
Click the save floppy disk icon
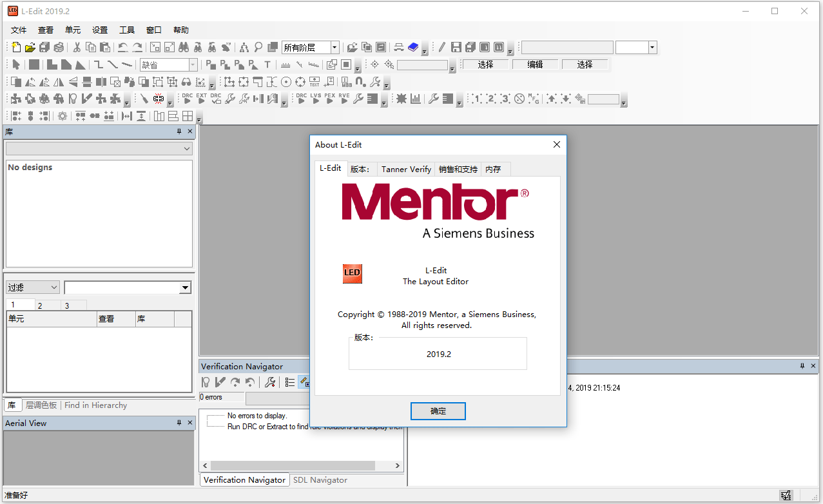pyautogui.click(x=456, y=47)
